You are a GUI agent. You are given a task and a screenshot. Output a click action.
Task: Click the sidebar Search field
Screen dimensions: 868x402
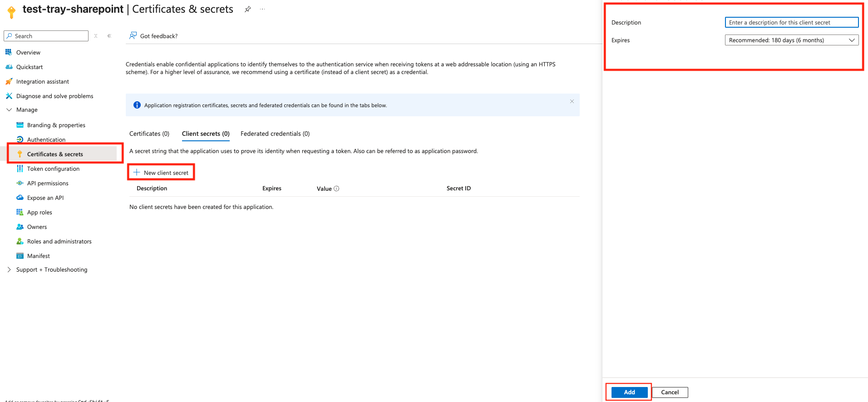[46, 36]
